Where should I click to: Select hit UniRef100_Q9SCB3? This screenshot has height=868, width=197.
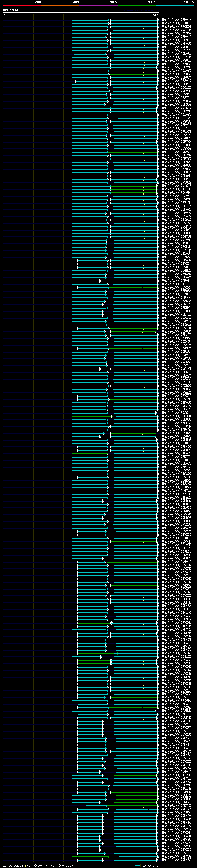(177, 121)
